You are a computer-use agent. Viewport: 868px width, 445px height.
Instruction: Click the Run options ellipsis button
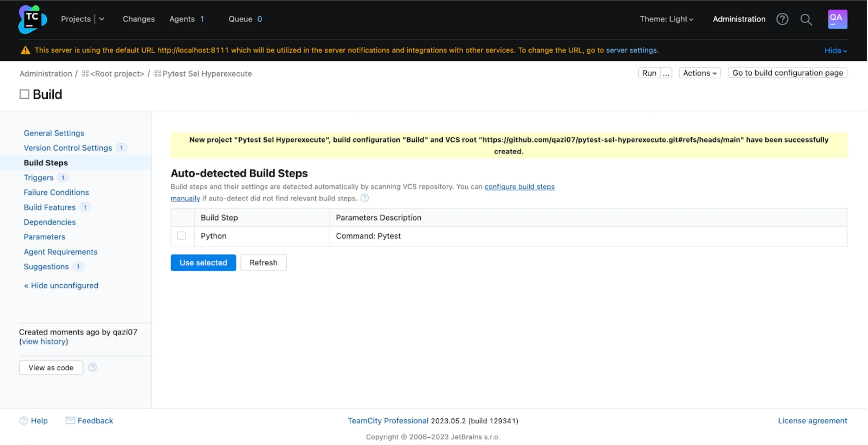666,73
